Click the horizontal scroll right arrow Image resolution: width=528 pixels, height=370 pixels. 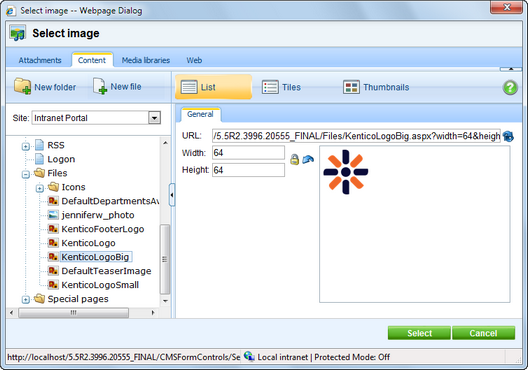[153, 313]
